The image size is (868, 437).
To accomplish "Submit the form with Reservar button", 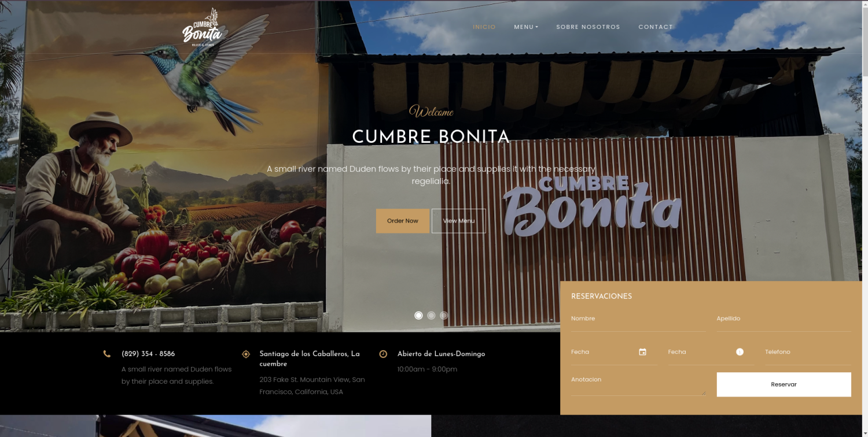I will tap(784, 384).
